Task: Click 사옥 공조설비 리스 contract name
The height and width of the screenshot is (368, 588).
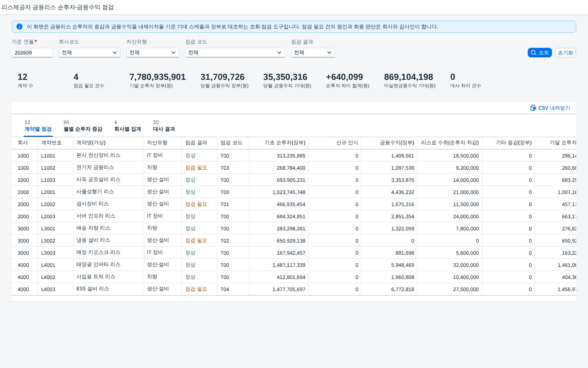Action: coord(98,180)
